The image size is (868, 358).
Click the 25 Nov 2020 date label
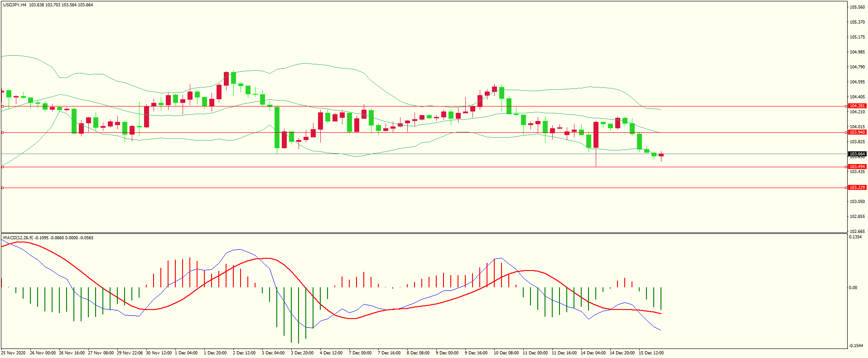click(14, 353)
